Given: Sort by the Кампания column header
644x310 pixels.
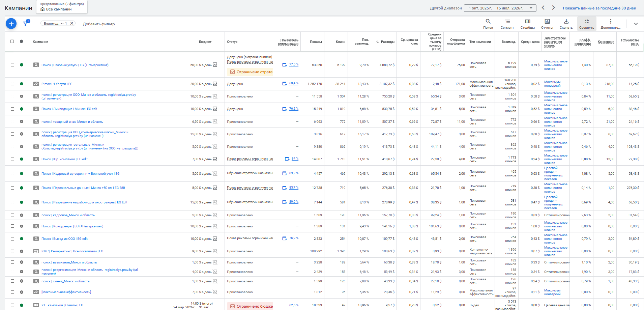Looking at the screenshot, I should [x=40, y=42].
